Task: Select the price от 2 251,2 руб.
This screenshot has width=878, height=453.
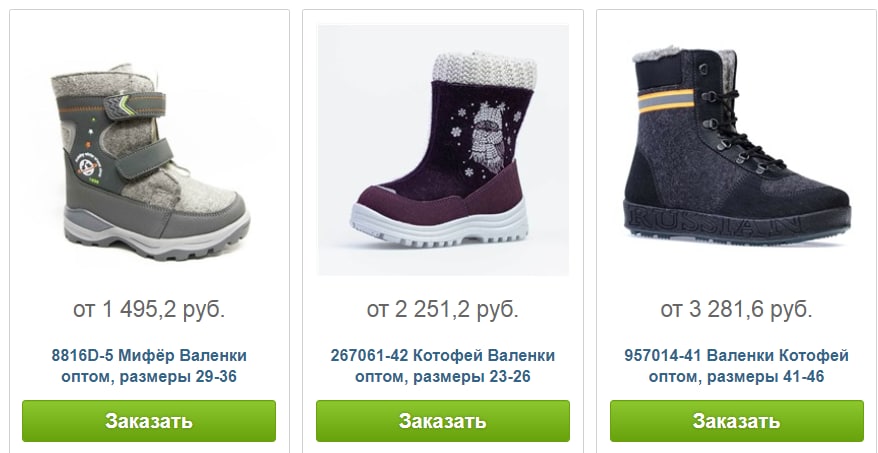Action: coord(443,309)
